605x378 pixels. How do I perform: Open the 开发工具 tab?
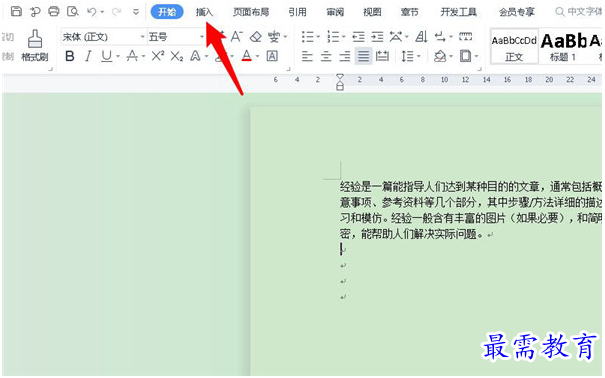coord(459,12)
